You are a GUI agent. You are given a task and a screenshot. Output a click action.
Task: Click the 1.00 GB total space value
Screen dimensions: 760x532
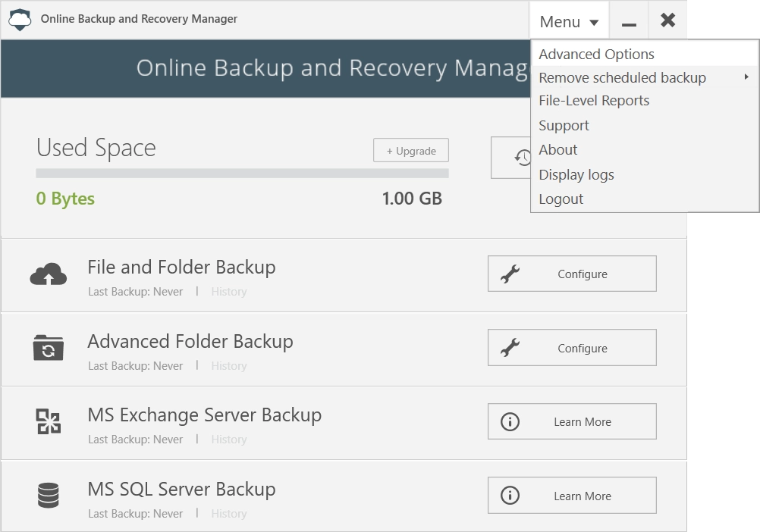tap(412, 199)
